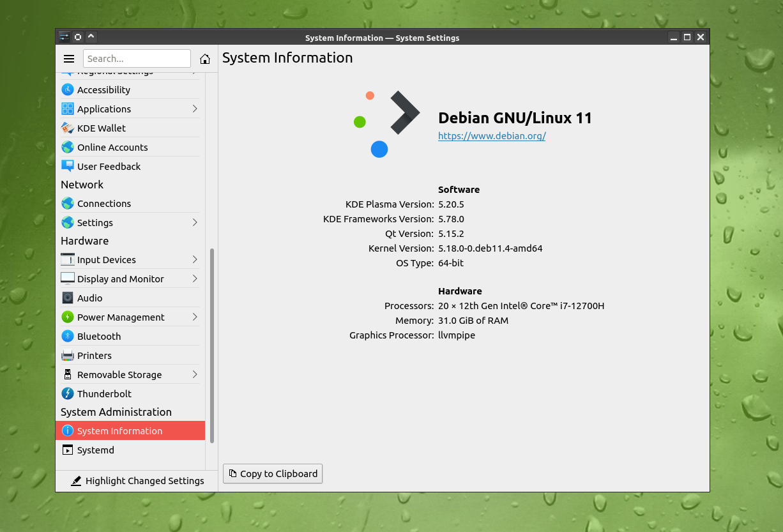Click the Systemd icon
Viewport: 783px width, 532px height.
click(x=68, y=450)
